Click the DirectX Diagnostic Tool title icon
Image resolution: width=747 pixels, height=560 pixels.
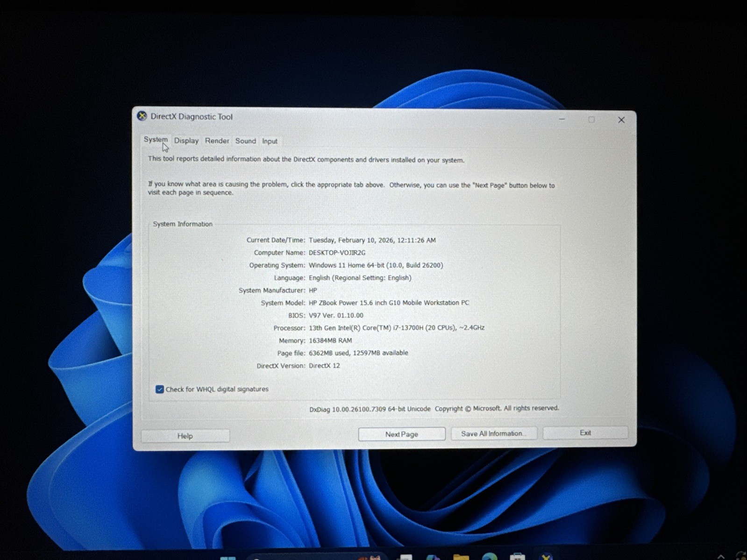(142, 116)
